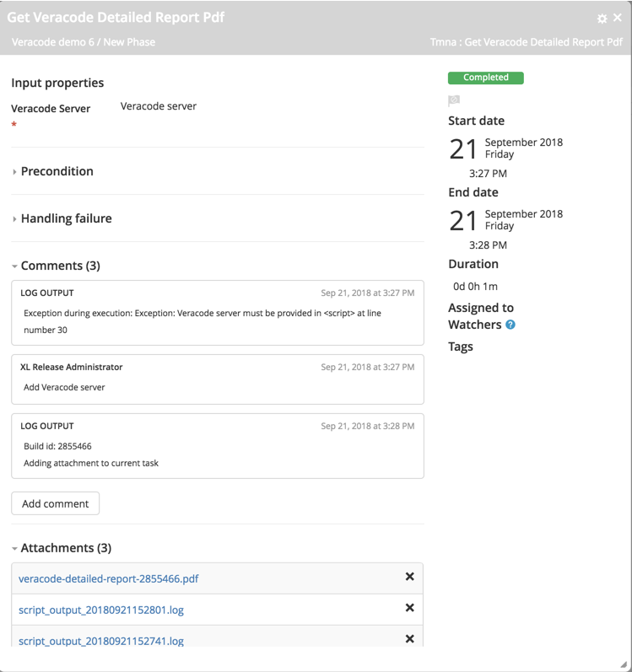The image size is (632, 672).
Task: Remove the veracode-detailed-report PDF attachment
Action: point(409,577)
